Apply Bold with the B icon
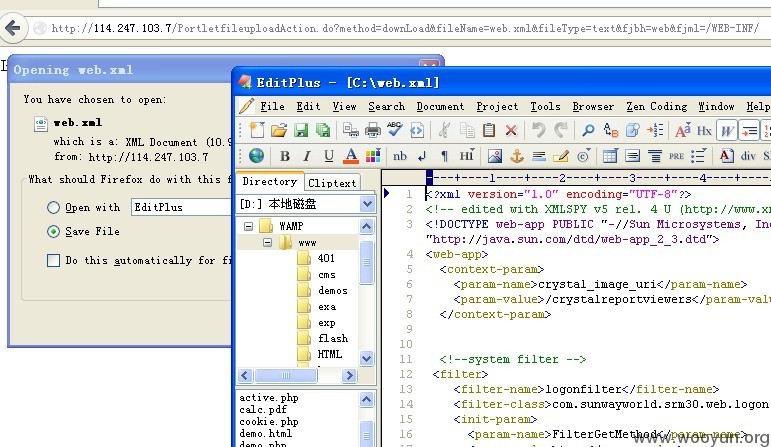Viewport: 771px width, 447px height. click(285, 156)
